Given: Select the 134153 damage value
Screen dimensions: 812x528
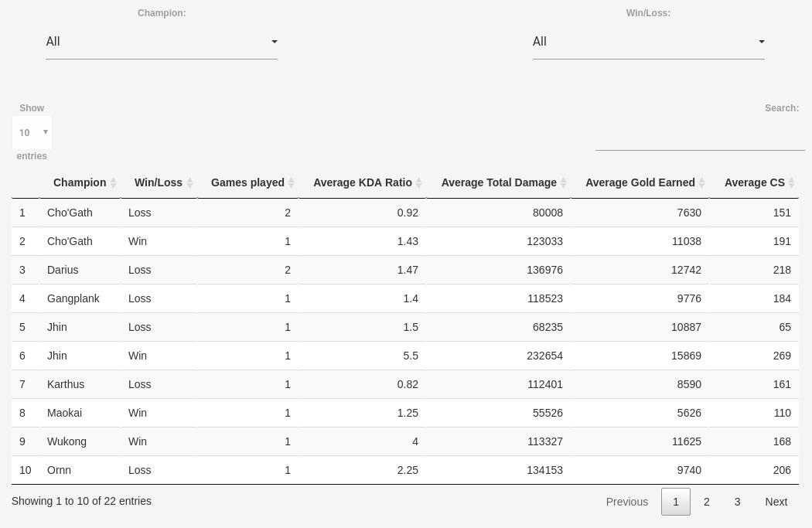Looking at the screenshot, I should [544, 470].
